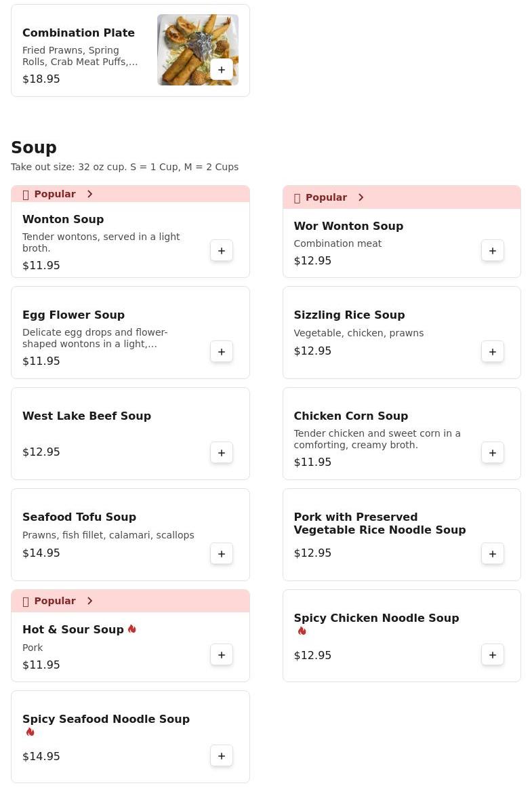Add Spicy Chicken Noodle Soup to order

click(x=493, y=655)
